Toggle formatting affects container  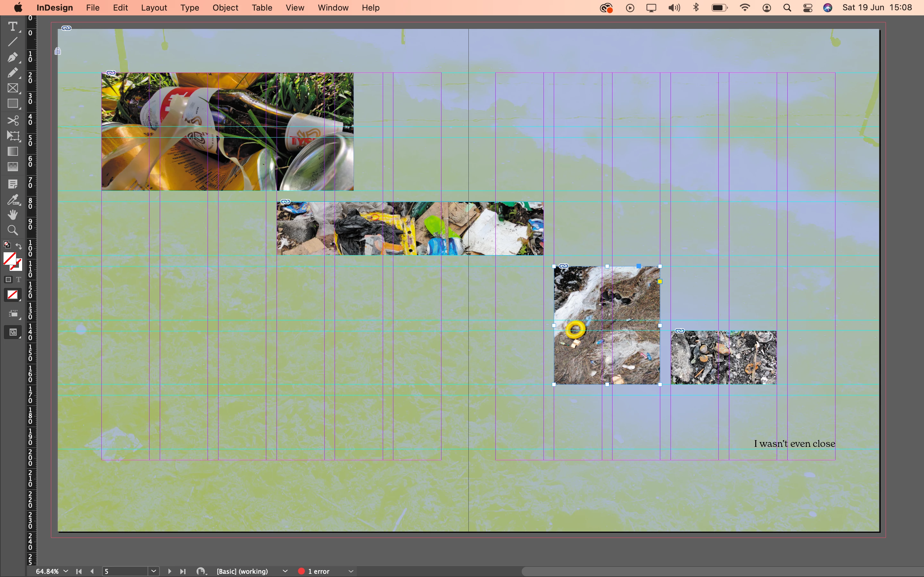pos(8,280)
